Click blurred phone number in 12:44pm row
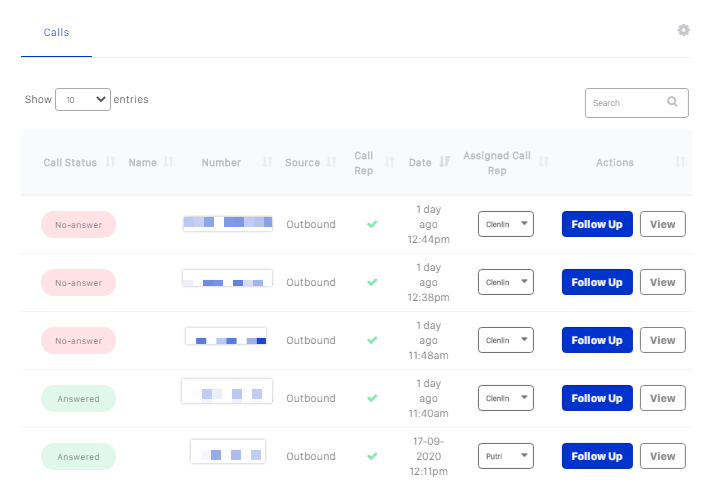Screen dimensions: 711x484 pos(228,223)
